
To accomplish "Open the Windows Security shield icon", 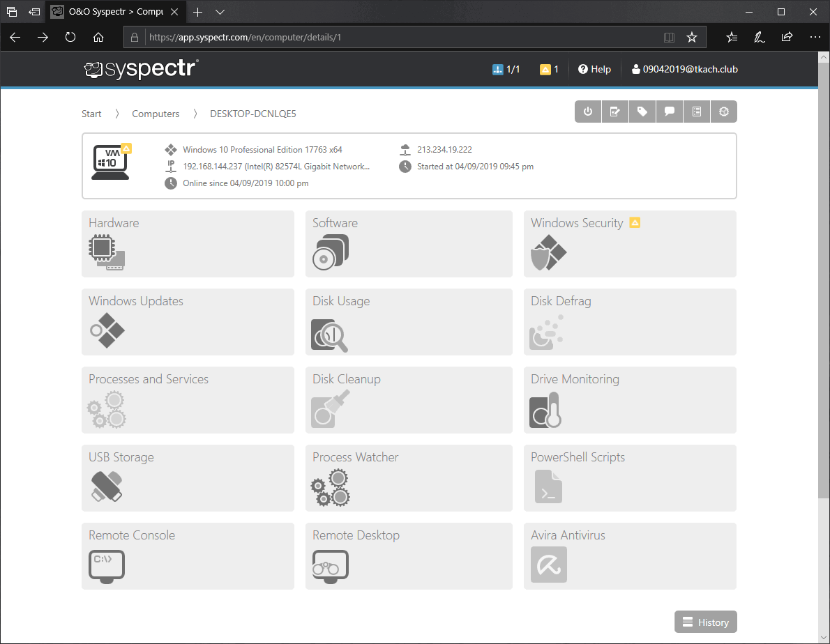I will click(x=549, y=252).
